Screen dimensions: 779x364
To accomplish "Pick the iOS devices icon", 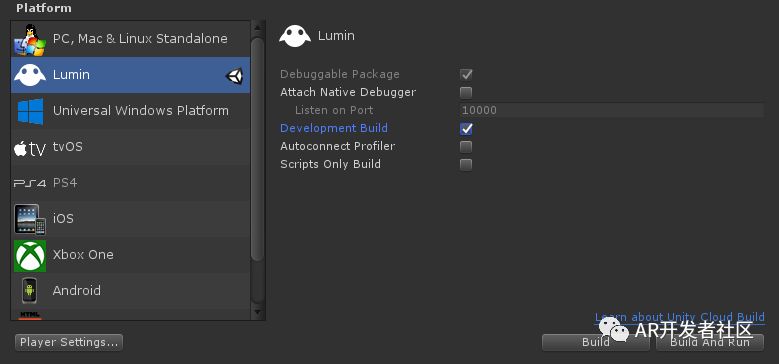I will 30,219.
